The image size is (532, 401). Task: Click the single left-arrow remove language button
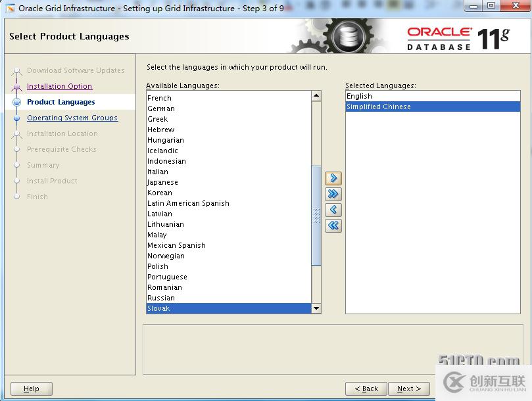(x=333, y=210)
